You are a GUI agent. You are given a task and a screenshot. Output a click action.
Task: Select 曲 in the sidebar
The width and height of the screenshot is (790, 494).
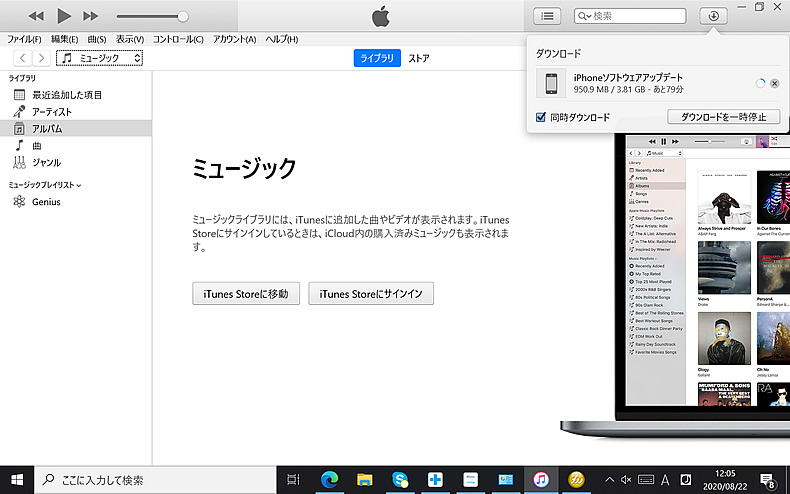click(x=76, y=146)
